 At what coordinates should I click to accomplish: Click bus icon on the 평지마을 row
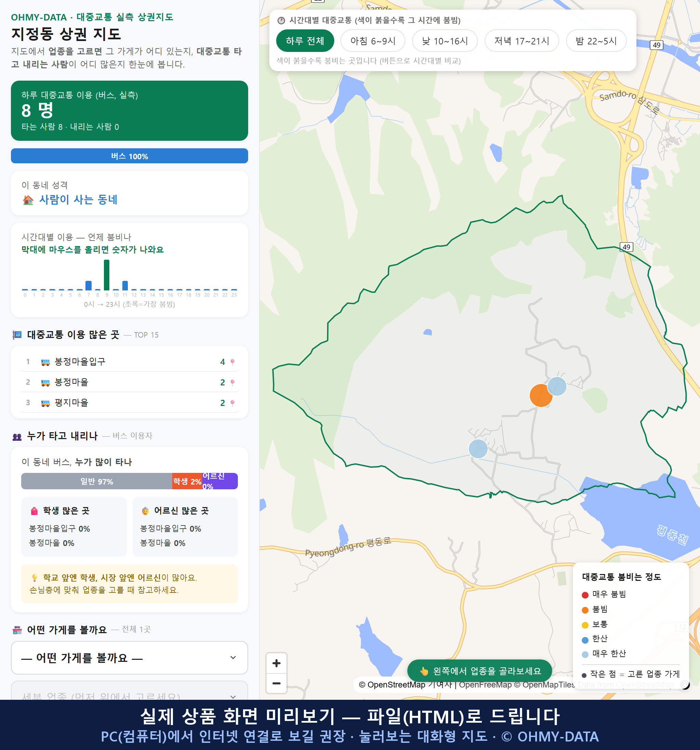click(x=45, y=403)
